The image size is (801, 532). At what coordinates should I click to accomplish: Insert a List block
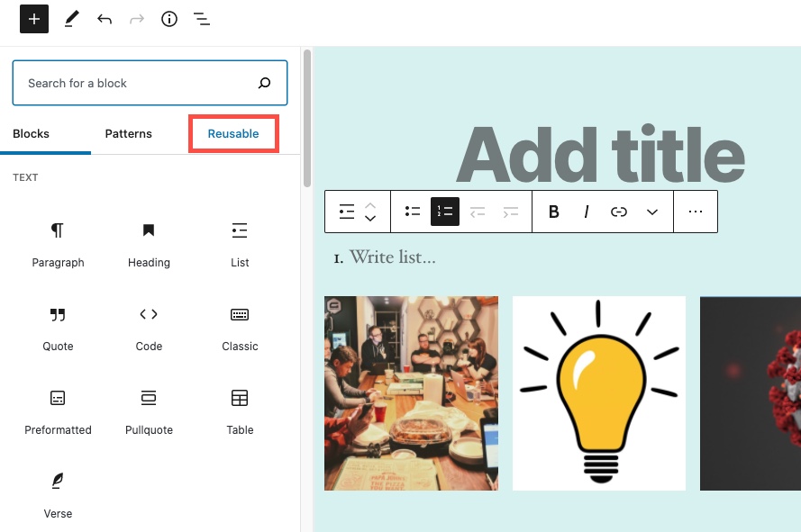[240, 245]
